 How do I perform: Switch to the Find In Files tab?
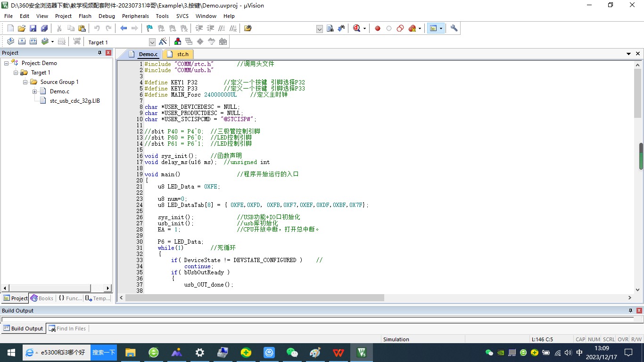(67, 329)
